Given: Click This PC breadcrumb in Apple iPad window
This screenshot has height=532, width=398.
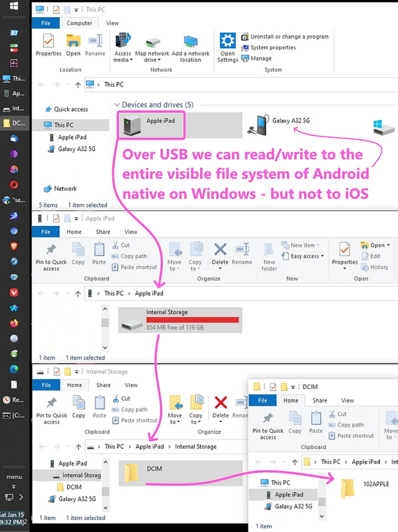Looking at the screenshot, I should click(x=114, y=293).
